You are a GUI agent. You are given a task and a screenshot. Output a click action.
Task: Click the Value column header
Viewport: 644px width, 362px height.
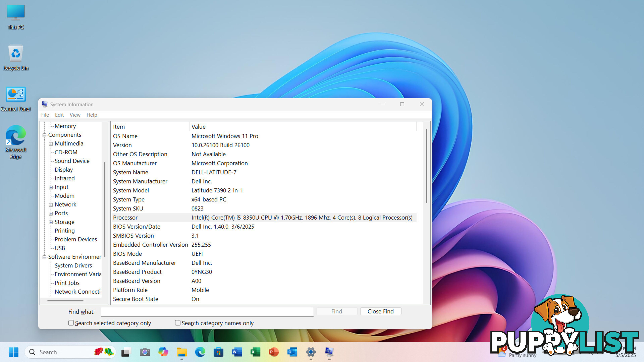tap(303, 127)
